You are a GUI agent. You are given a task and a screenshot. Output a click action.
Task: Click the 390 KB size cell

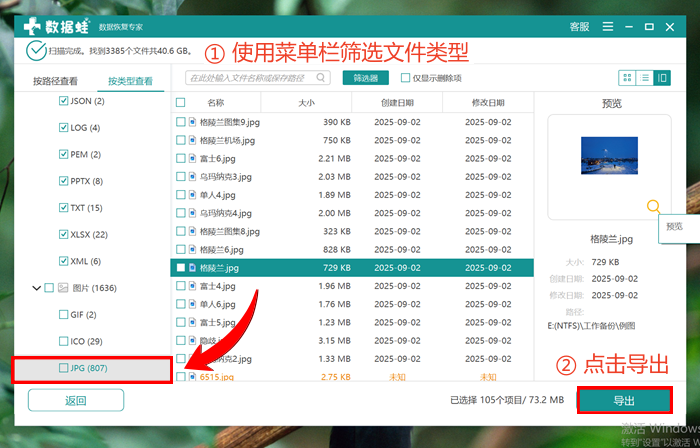[x=337, y=122]
